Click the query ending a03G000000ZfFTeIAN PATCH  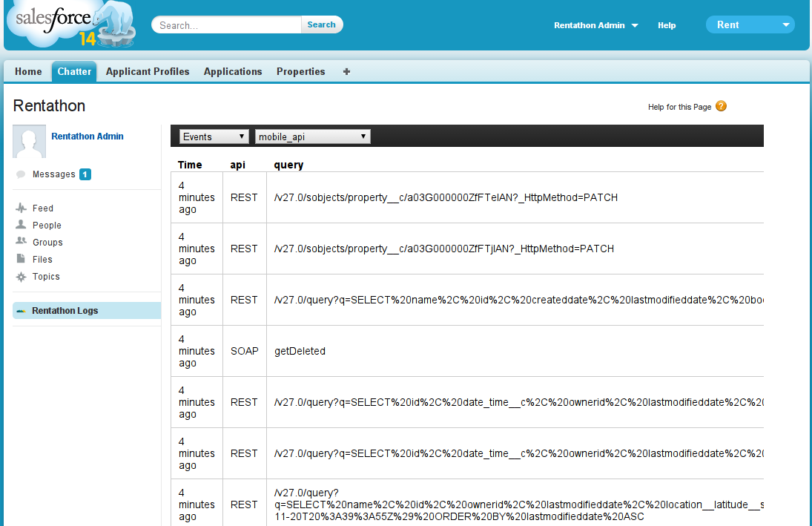pyautogui.click(x=446, y=197)
